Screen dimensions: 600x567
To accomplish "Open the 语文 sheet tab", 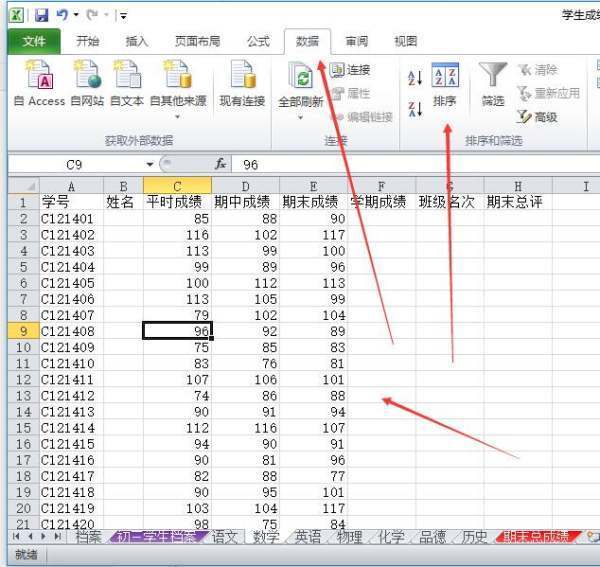I will tap(225, 537).
